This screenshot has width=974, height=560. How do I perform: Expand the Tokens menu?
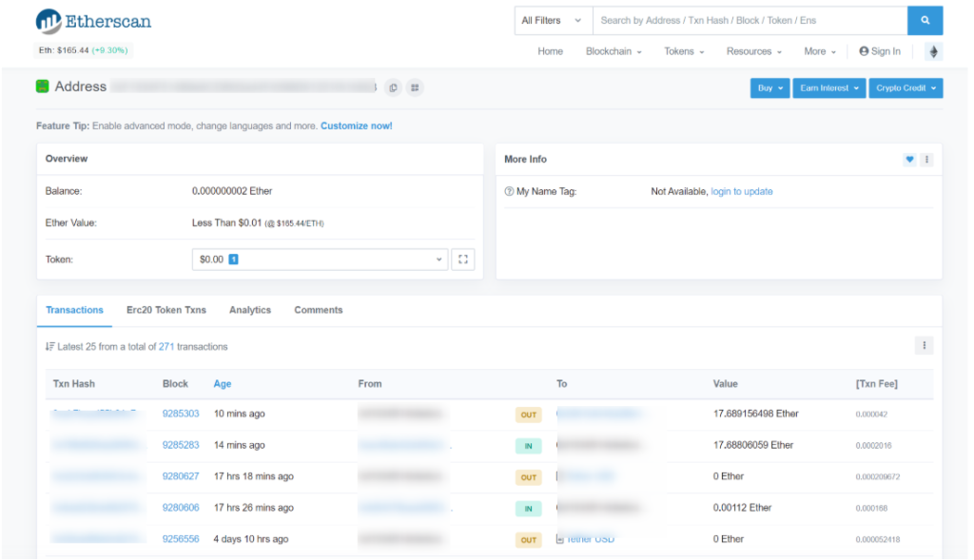tap(684, 51)
